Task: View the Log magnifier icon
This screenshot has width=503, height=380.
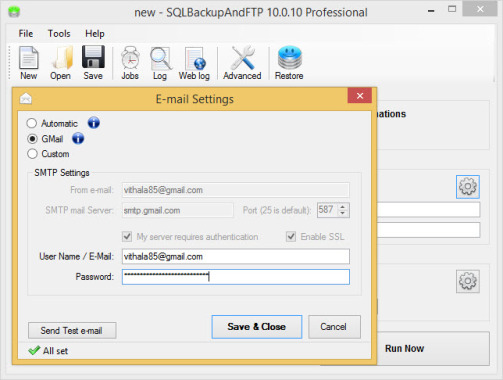Action: [160, 63]
